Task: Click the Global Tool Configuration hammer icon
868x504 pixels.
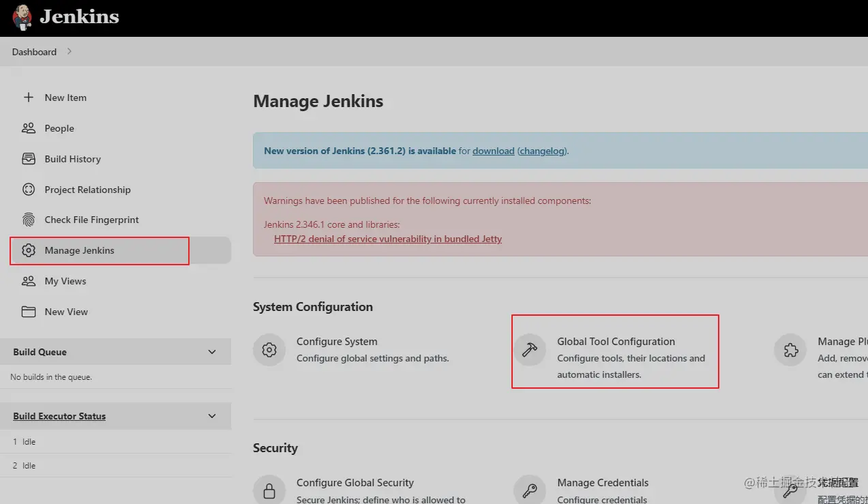Action: click(530, 350)
